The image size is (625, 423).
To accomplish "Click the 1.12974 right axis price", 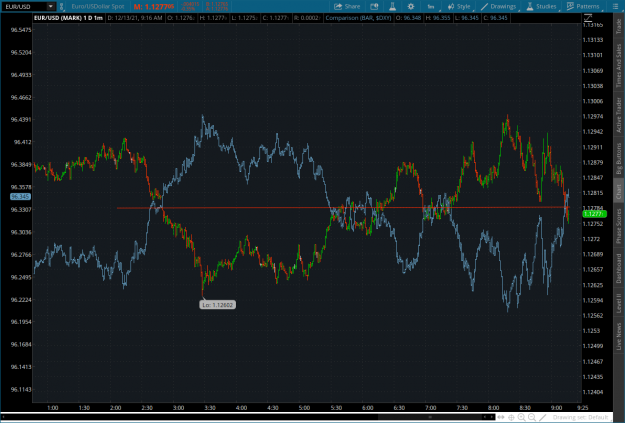I will point(593,116).
